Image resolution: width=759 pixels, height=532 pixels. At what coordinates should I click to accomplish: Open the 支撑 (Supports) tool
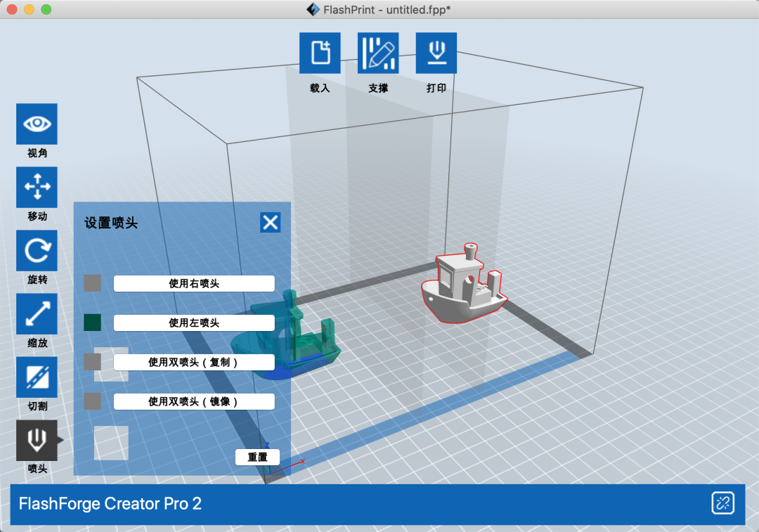click(x=378, y=53)
